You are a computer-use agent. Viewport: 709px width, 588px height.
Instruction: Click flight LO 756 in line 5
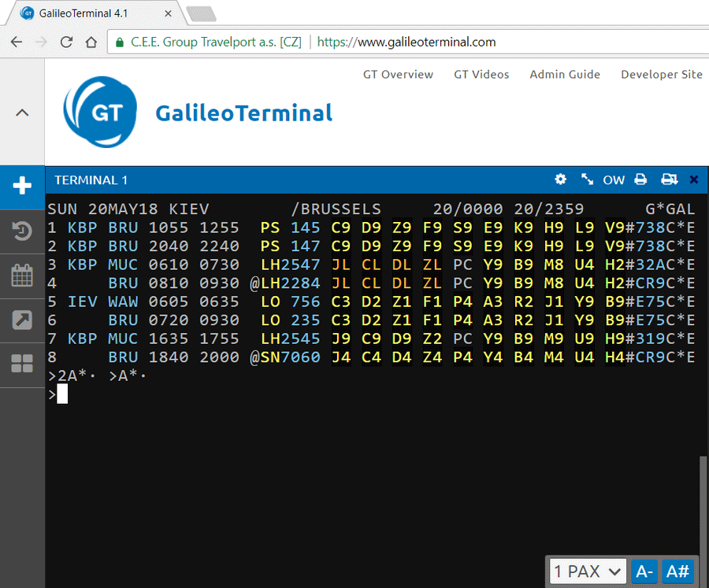click(x=290, y=301)
